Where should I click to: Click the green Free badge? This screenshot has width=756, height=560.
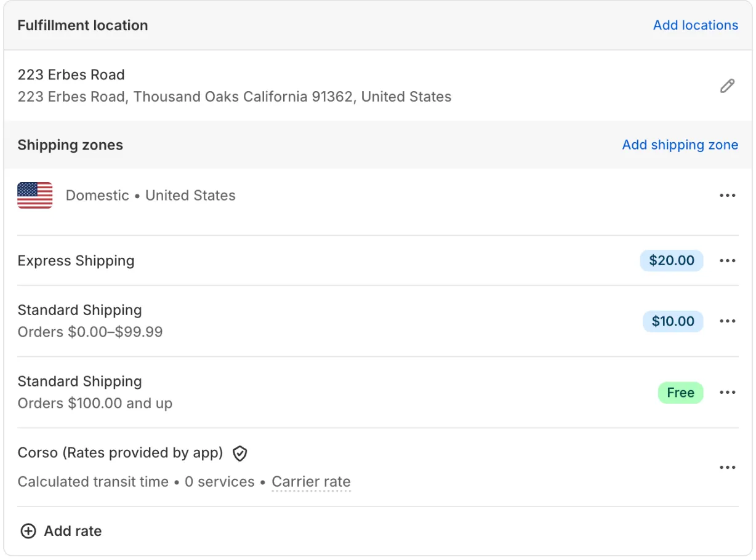[680, 393]
